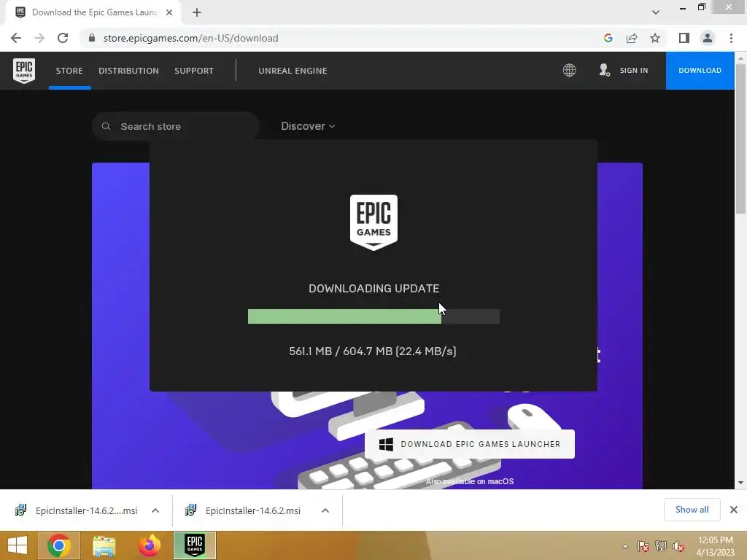Screen dimensions: 747x560
Task: Click the network tray icon
Action: coord(661,546)
